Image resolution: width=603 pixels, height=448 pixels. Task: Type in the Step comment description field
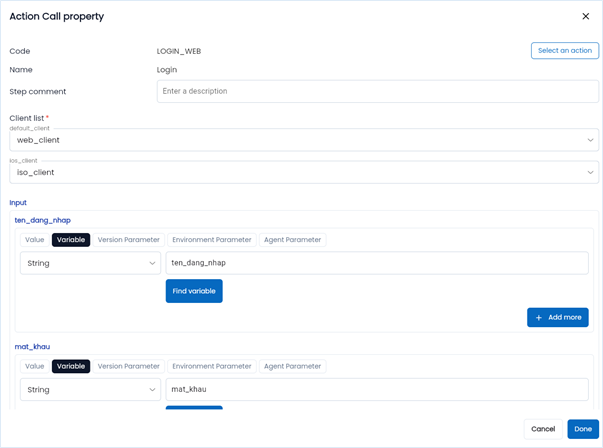pos(377,91)
